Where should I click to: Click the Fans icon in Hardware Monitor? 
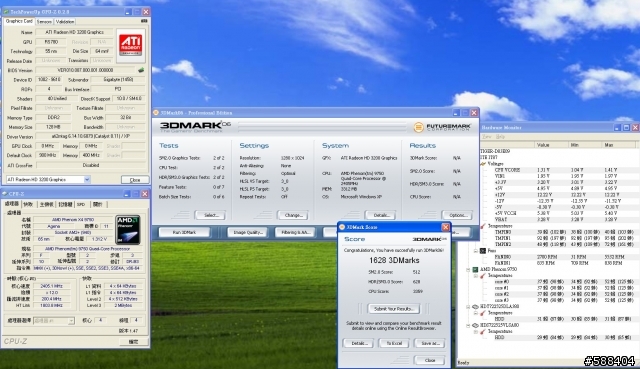coord(483,251)
